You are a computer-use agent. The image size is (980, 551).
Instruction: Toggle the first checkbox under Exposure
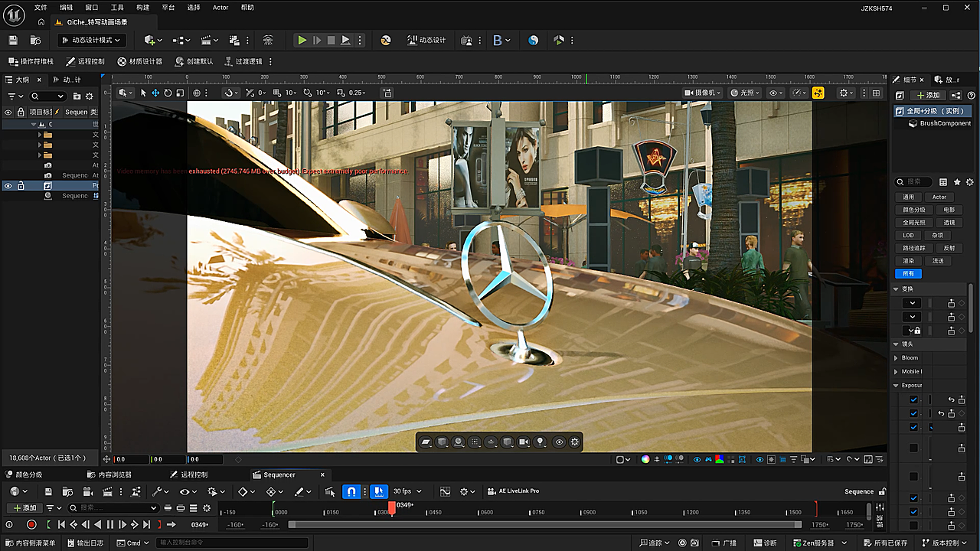tap(913, 399)
